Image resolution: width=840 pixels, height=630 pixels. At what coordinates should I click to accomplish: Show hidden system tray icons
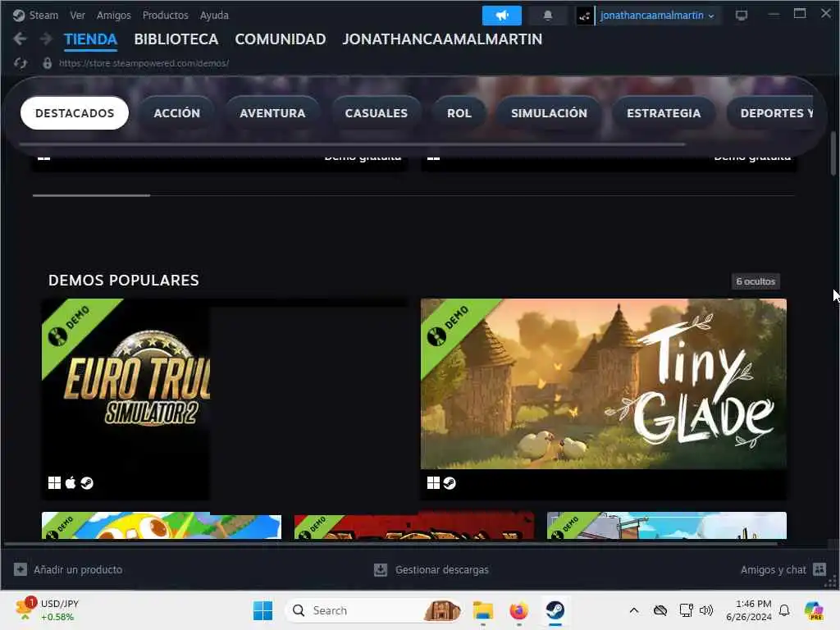[634, 610]
